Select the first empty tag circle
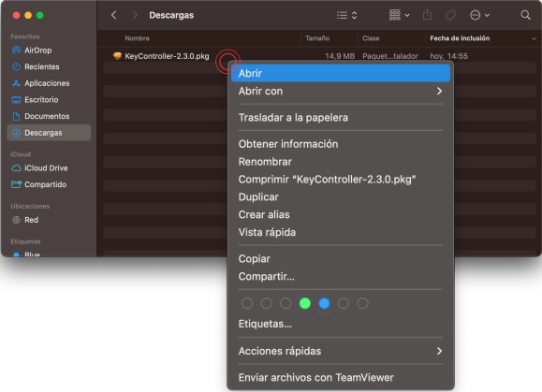The image size is (542, 392). coord(247,303)
